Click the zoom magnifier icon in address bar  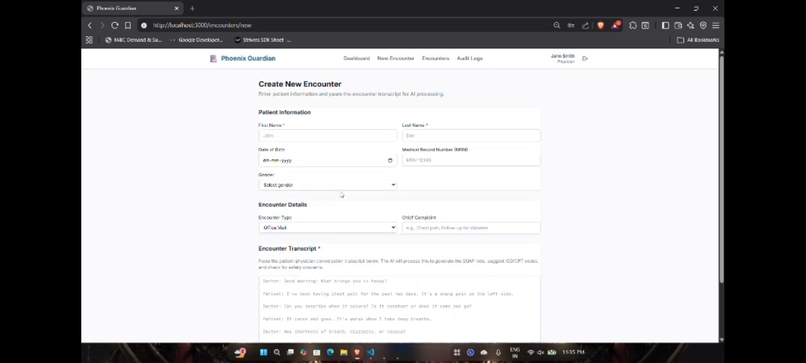(557, 25)
